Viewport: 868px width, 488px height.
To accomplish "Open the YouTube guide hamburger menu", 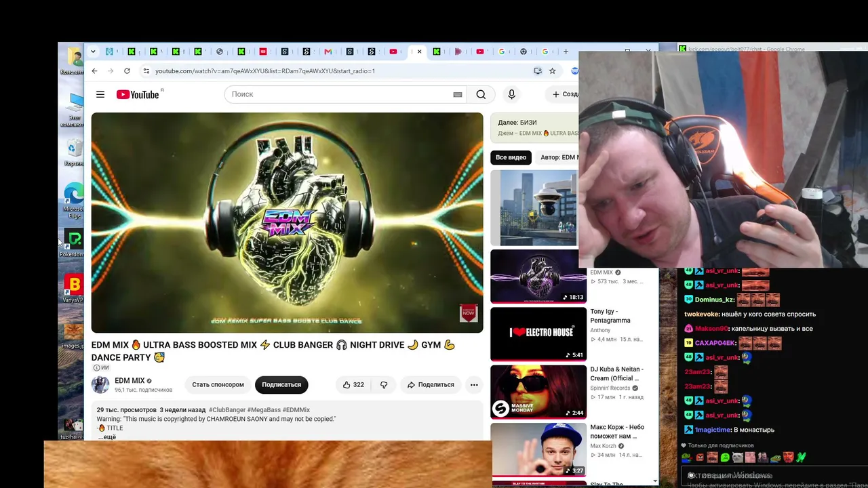I will pyautogui.click(x=100, y=94).
